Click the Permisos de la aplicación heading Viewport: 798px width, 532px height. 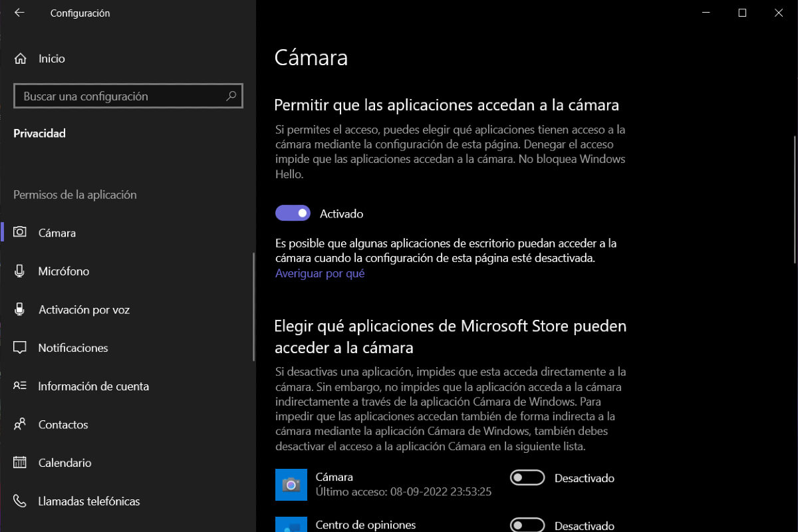point(75,195)
